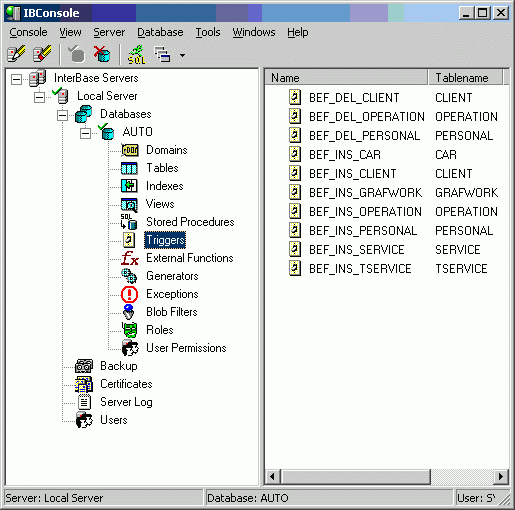
Task: Select trigger BEF_INS_CLIENT
Action: tap(353, 174)
